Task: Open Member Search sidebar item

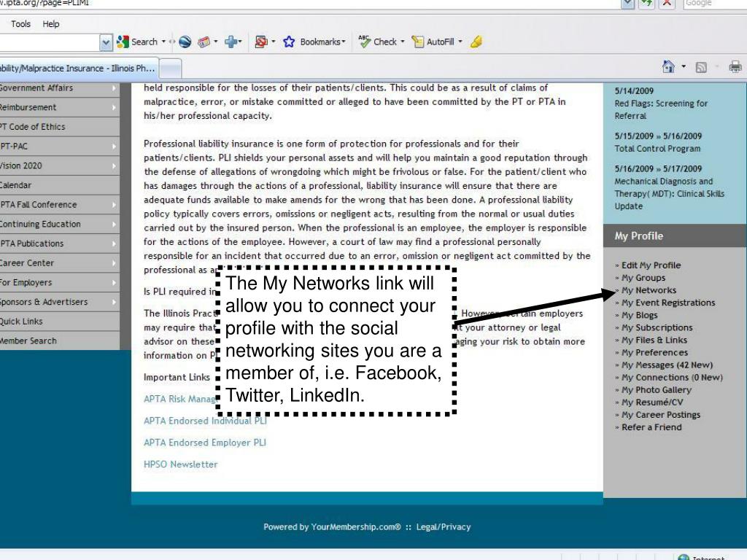Action: [x=60, y=341]
